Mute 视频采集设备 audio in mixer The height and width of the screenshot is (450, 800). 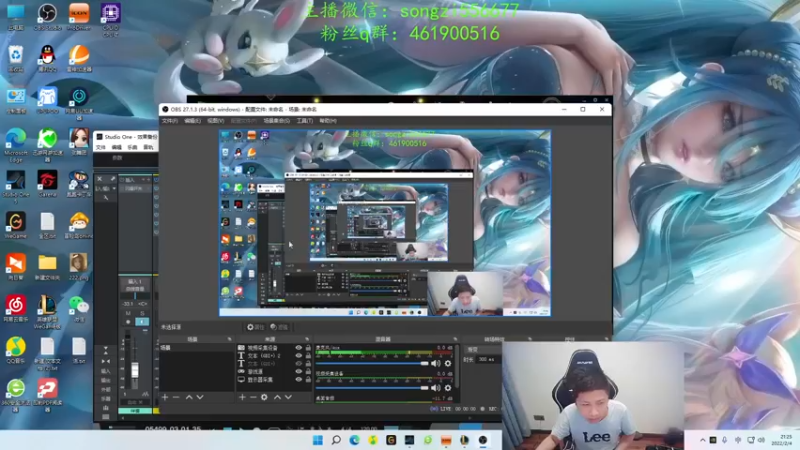(435, 388)
